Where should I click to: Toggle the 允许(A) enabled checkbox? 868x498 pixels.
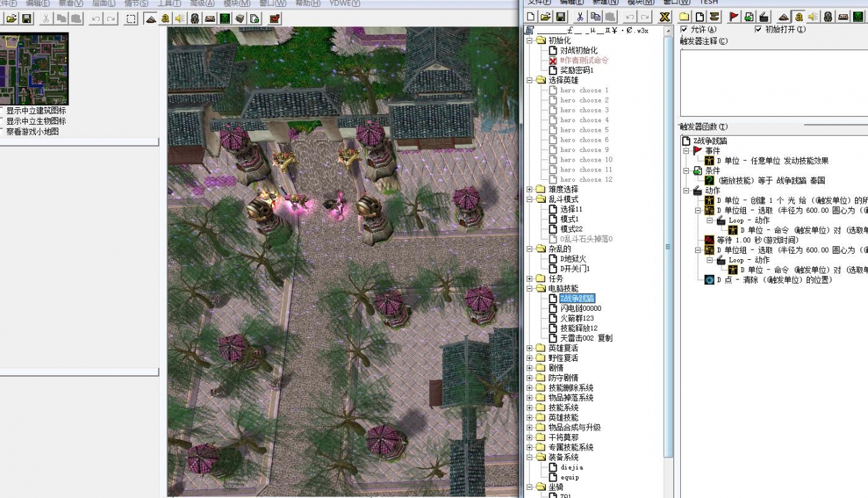684,29
